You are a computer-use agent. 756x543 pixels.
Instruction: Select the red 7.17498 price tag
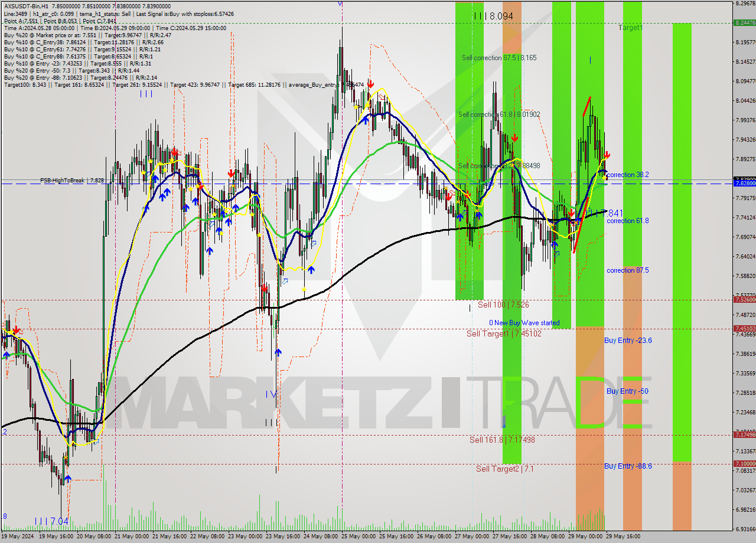tap(744, 435)
